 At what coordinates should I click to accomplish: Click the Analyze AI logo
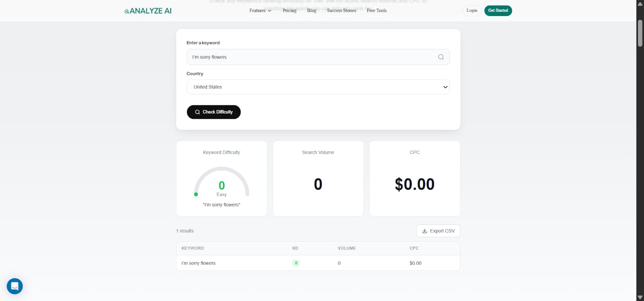[x=148, y=10]
